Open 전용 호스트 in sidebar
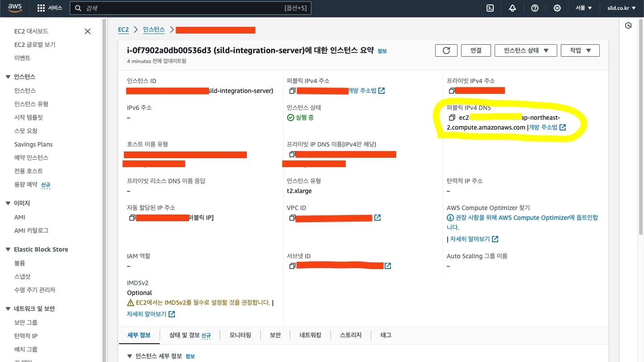 [29, 171]
